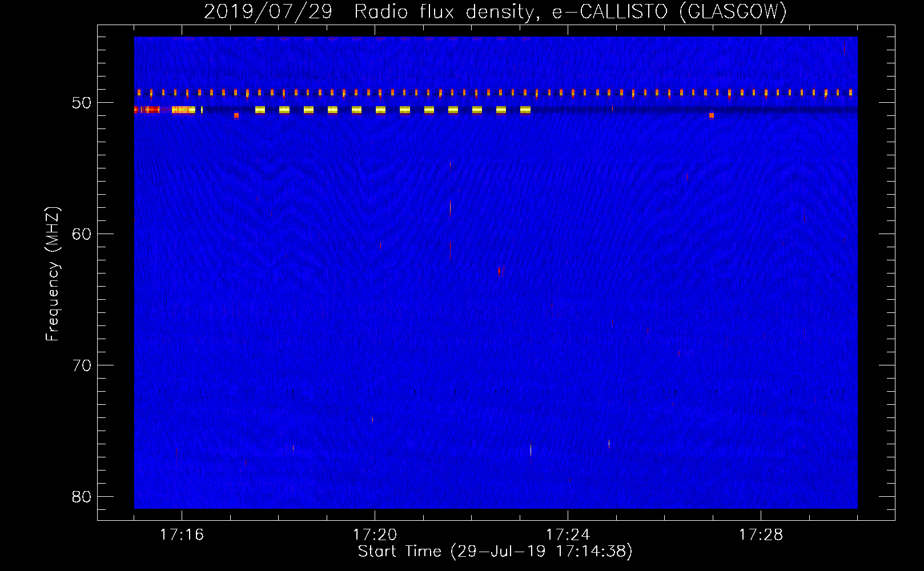Click the 17:20 time tick label

click(375, 535)
